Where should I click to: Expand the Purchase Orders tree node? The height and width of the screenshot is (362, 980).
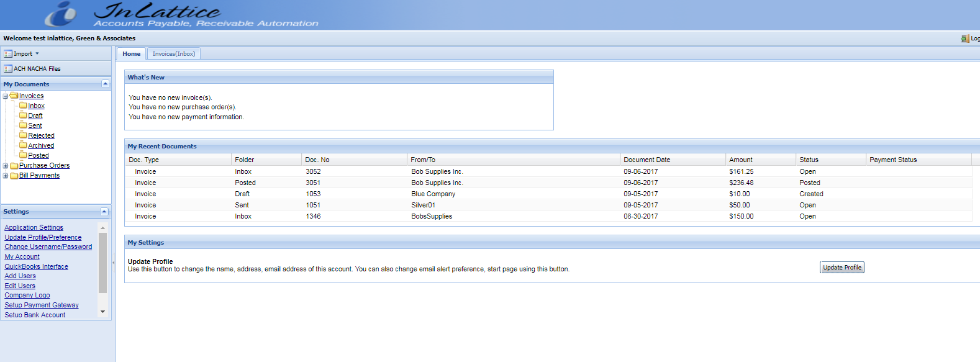click(x=6, y=166)
